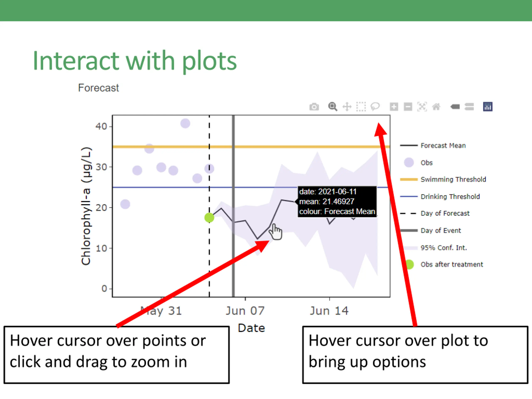532x399 pixels.
Task: Open the Plotly logo link icon
Action: click(x=488, y=107)
